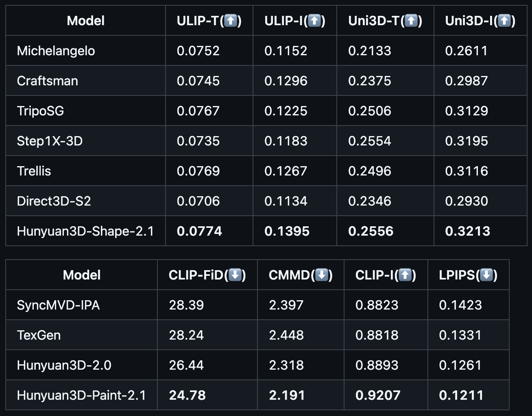The width and height of the screenshot is (532, 416).
Task: Click the up arrow icon in CLIP-I header
Action: [x=405, y=275]
